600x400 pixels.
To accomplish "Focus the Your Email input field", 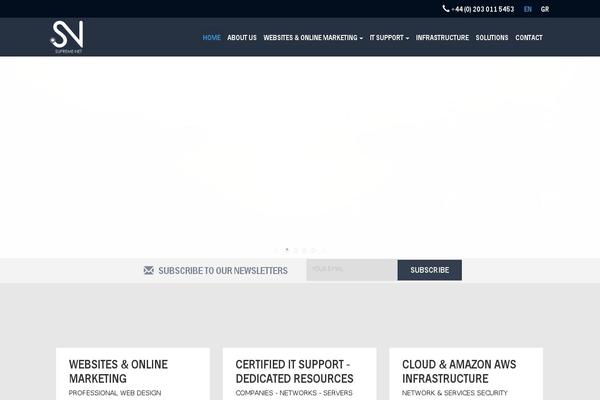I will tap(352, 270).
